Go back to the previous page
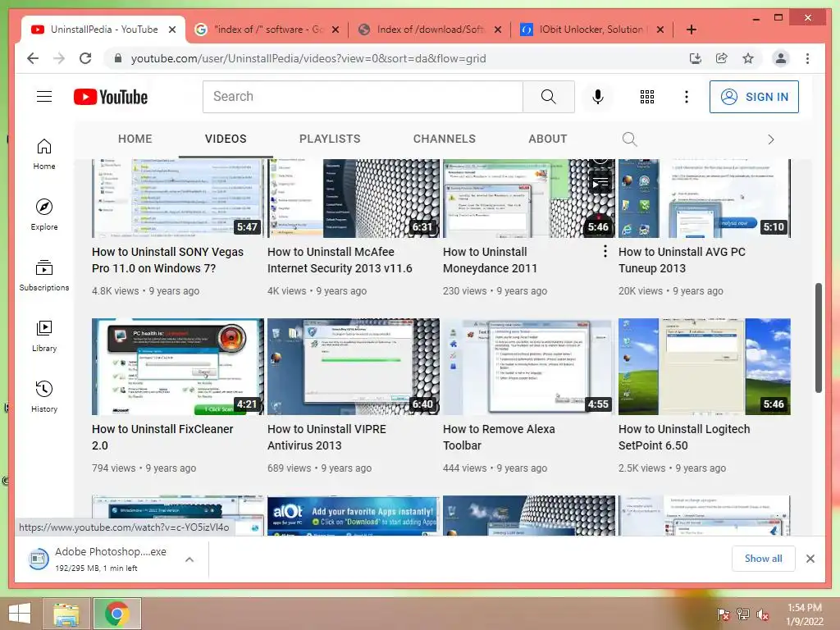Viewport: 840px width, 630px height. (33, 58)
